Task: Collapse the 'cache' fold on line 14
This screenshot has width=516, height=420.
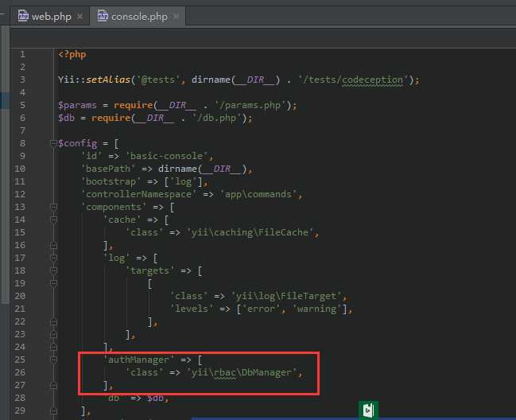Action: pyautogui.click(x=53, y=220)
